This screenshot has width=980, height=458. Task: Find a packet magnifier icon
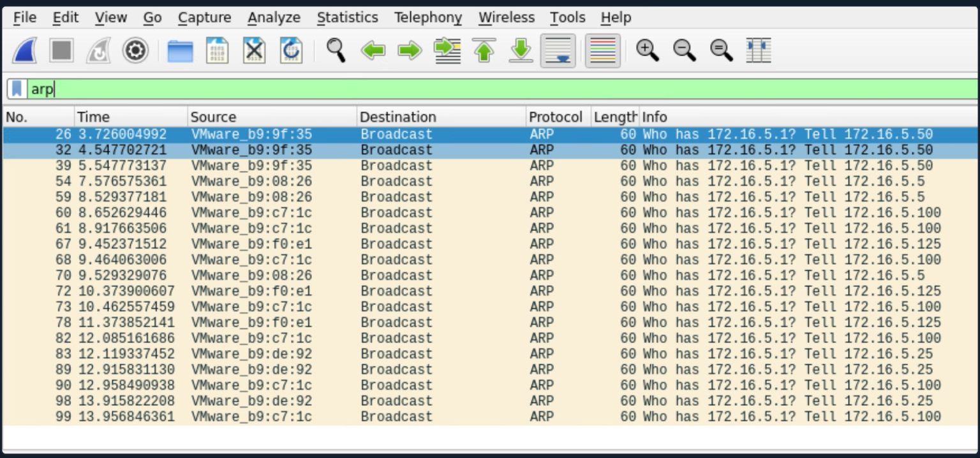[x=336, y=50]
